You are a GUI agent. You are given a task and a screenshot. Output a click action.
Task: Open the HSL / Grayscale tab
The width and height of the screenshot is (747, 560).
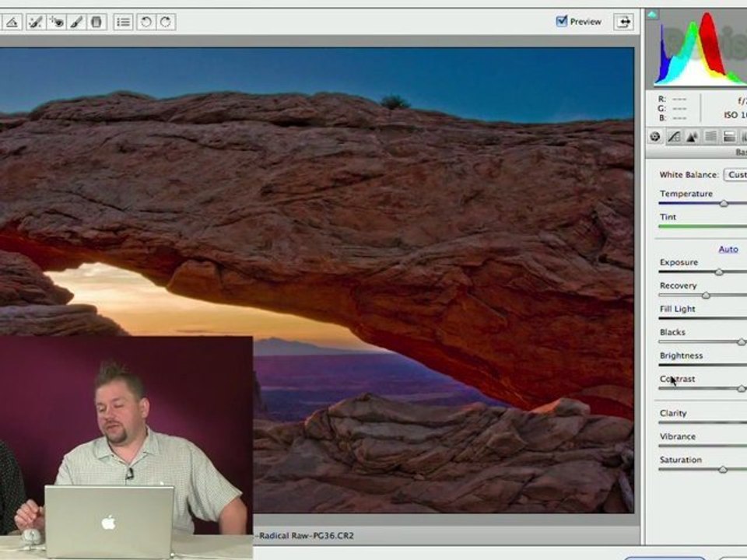pyautogui.click(x=710, y=137)
